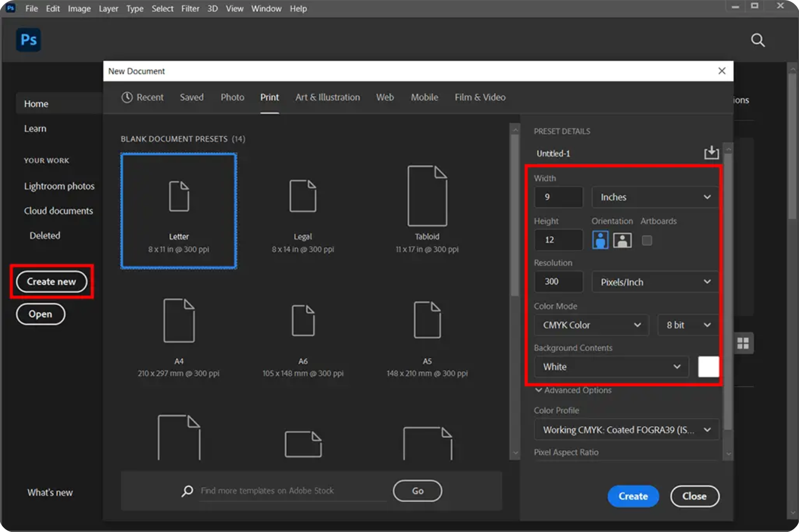Click the magnifier icon in the Adobe Stock bar

pyautogui.click(x=187, y=490)
